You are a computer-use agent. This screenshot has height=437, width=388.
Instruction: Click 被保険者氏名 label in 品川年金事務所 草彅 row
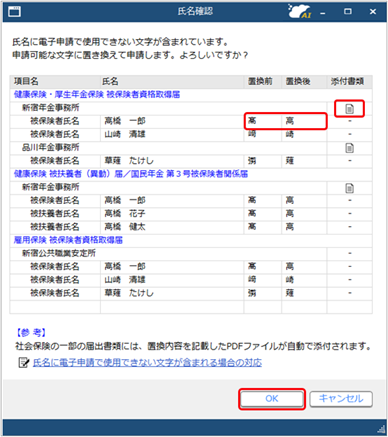coord(55,161)
